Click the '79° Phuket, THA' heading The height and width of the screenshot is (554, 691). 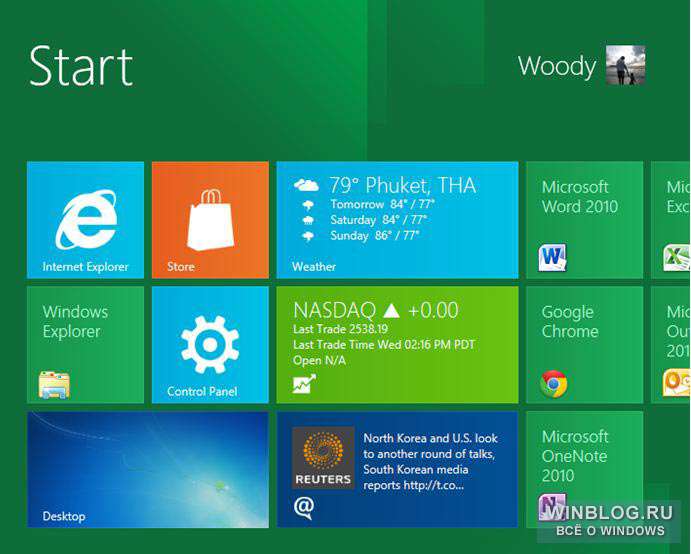point(403,185)
